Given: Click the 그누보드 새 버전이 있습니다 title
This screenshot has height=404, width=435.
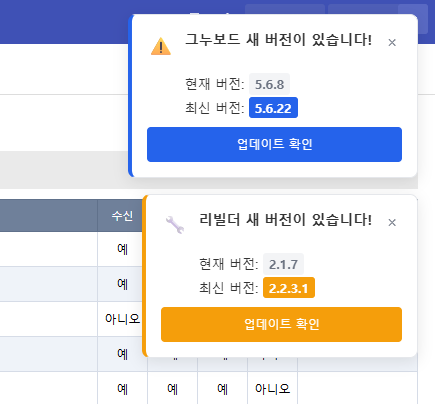Looking at the screenshot, I should pos(278,40).
